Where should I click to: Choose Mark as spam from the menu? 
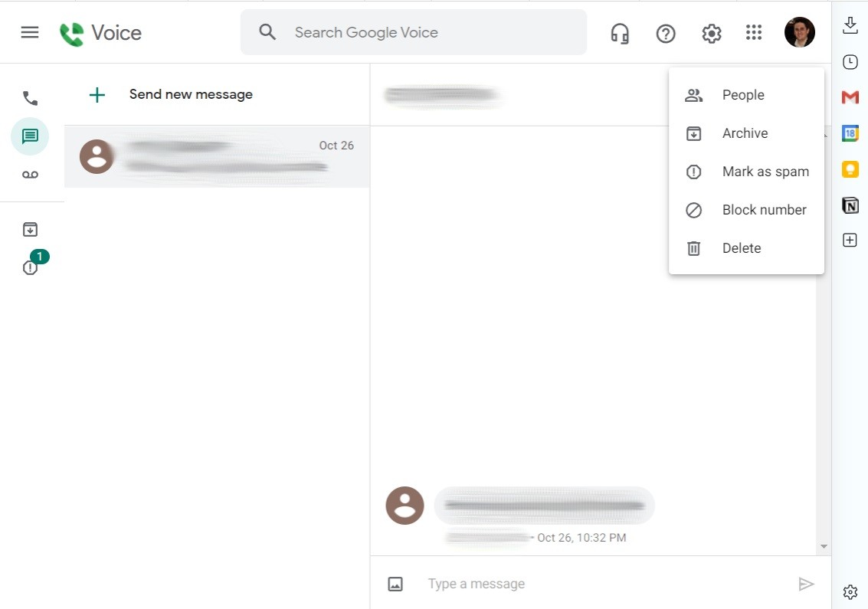click(765, 171)
